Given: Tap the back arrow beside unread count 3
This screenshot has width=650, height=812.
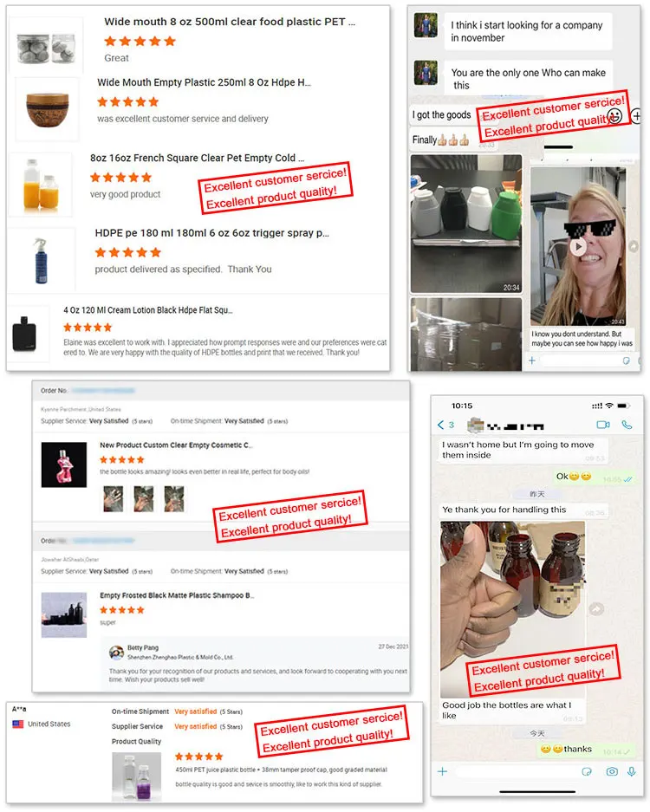Looking at the screenshot, I should coord(441,425).
